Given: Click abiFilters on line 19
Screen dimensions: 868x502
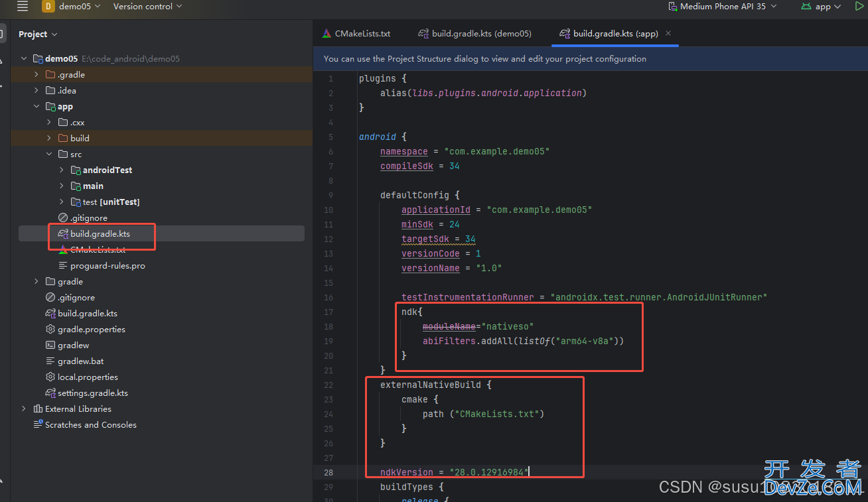Looking at the screenshot, I should 449,342.
